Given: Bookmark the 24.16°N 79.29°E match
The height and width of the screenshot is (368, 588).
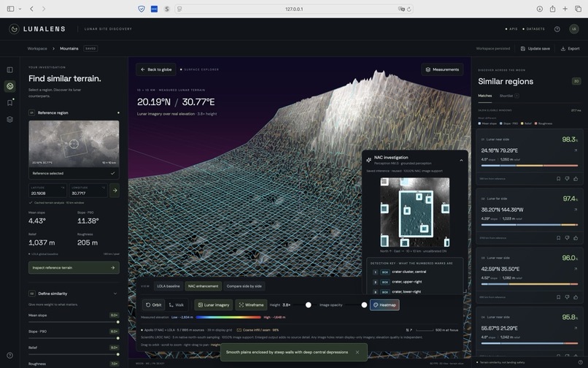Looking at the screenshot, I should tap(558, 179).
